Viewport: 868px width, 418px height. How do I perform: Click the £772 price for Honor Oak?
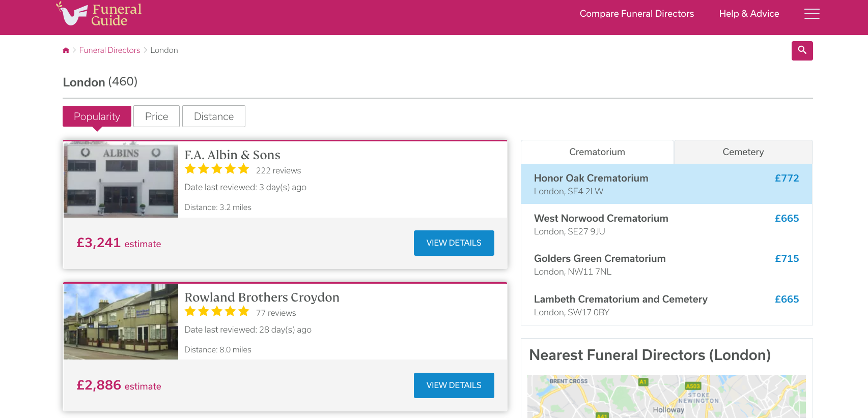787,178
